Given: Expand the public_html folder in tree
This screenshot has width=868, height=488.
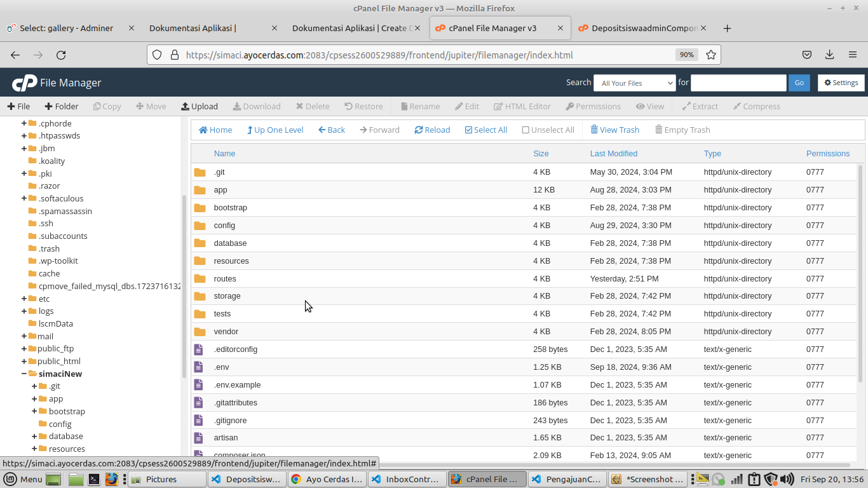Looking at the screenshot, I should point(24,361).
